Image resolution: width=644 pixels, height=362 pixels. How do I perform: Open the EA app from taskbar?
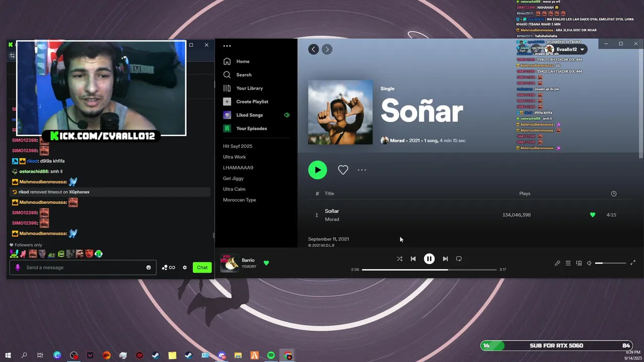pyautogui.click(x=107, y=355)
